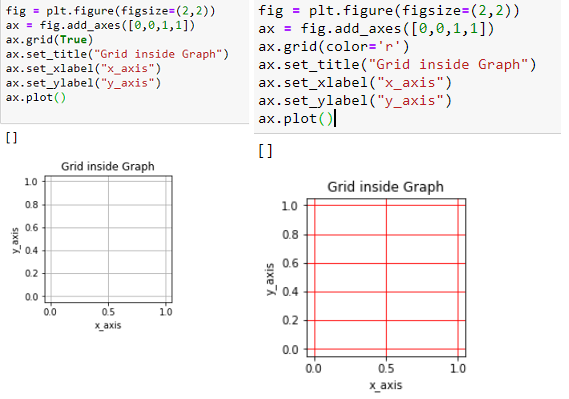Click the x_axis label under the gray-grid plot
Viewport: 569px width, 399px height.
108,325
